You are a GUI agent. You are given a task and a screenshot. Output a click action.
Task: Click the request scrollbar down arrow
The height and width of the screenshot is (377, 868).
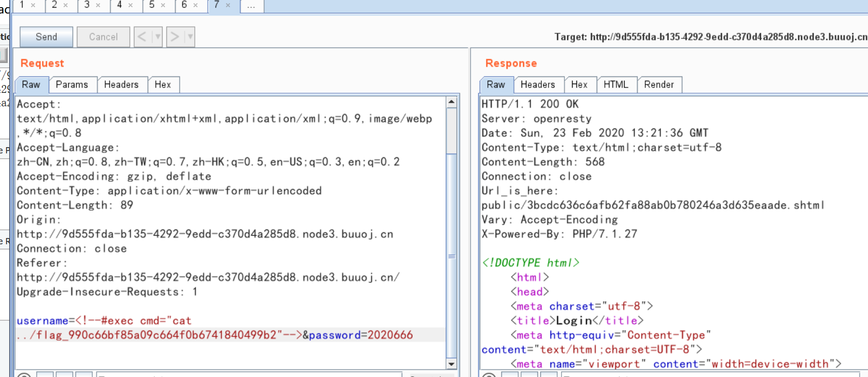coord(451,364)
